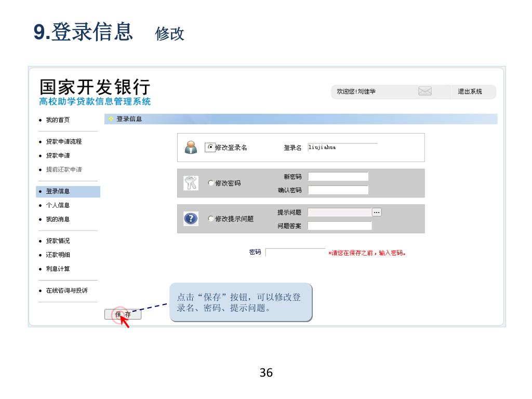Click the 问题答案 input field
The image size is (532, 399).
pos(340,226)
